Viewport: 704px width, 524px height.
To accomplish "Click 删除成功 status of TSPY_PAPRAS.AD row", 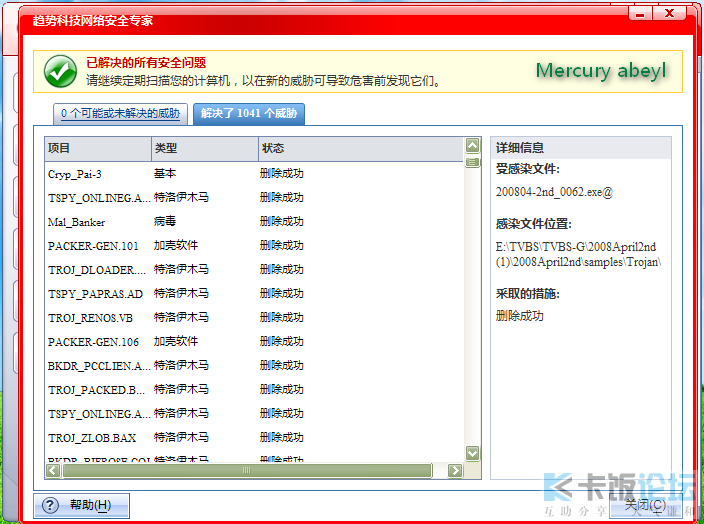I will [x=282, y=293].
